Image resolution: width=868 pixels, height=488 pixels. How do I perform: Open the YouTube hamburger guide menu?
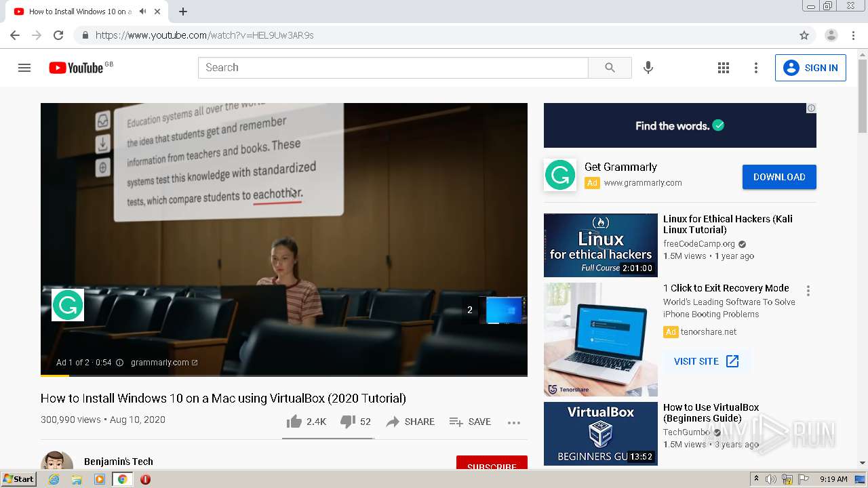(x=24, y=68)
